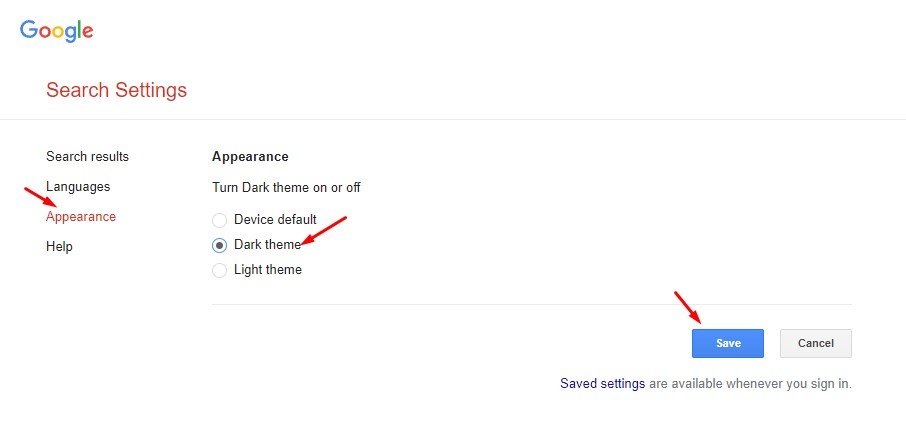The height and width of the screenshot is (435, 906).
Task: Save the appearance settings
Action: pyautogui.click(x=728, y=343)
